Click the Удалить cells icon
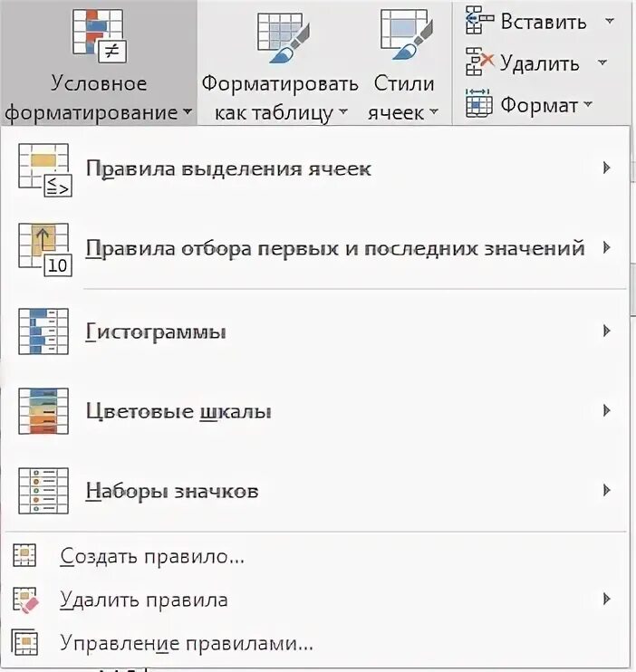The height and width of the screenshot is (672, 636). pos(478,63)
